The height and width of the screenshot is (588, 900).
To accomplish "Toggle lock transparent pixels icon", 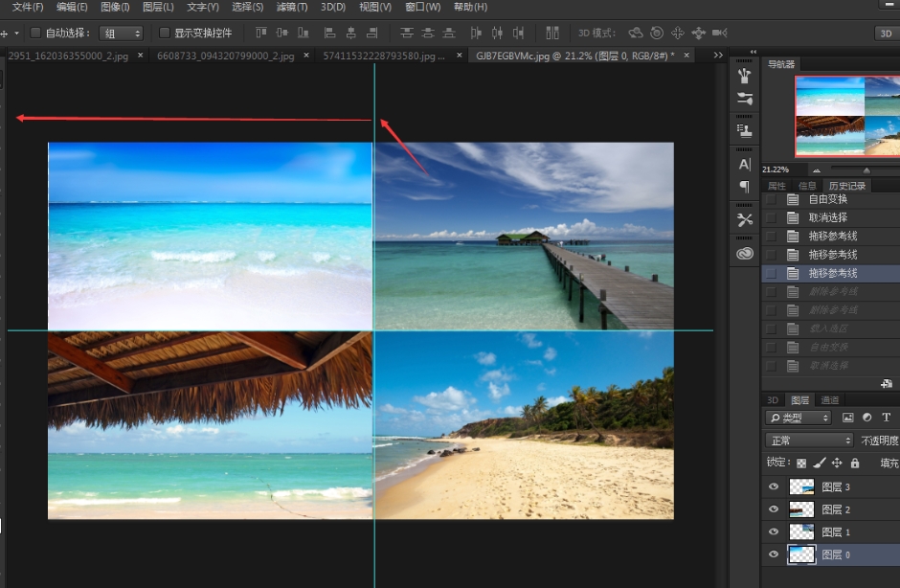I will [801, 463].
